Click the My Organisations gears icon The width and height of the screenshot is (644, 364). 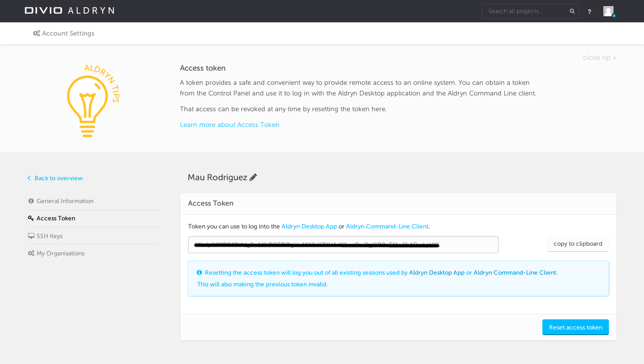tap(31, 253)
